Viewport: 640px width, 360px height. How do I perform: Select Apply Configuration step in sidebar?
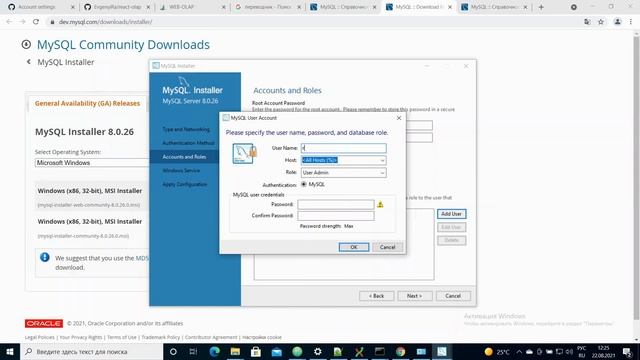tap(184, 184)
